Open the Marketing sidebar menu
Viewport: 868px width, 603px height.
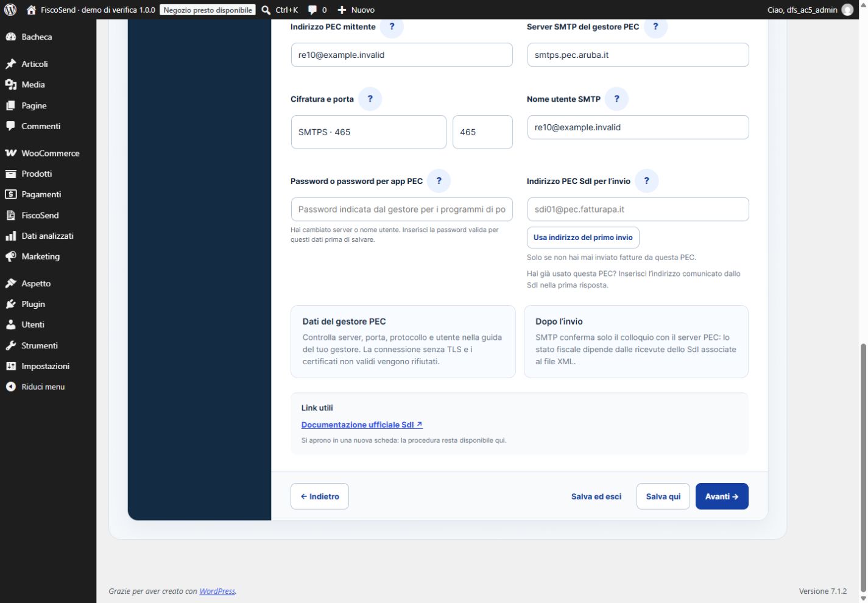click(x=48, y=256)
